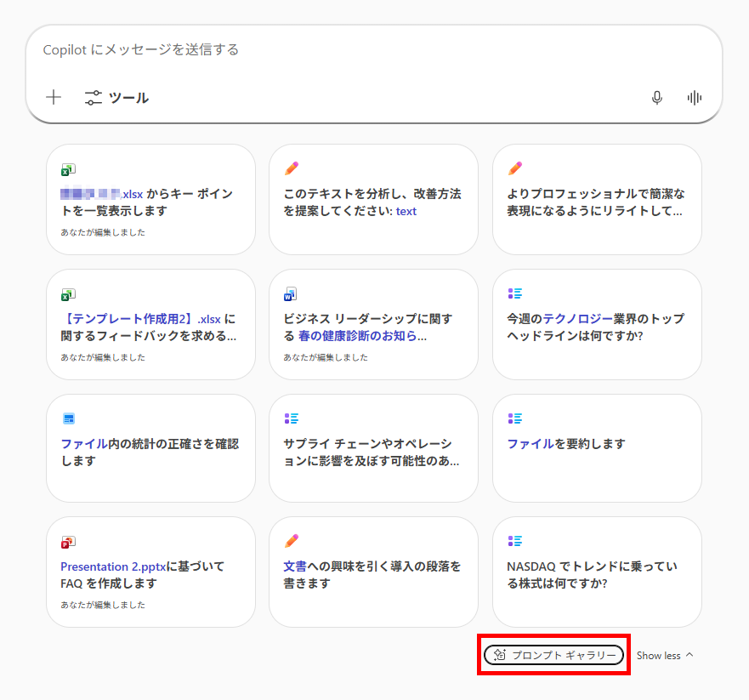Click あなたが編集しました under xlsx key points card
The image size is (749, 700).
(x=103, y=233)
